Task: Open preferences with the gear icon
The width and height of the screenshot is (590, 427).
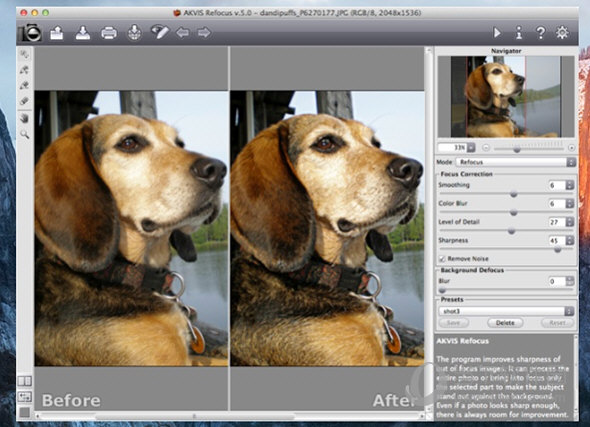Action: [562, 32]
